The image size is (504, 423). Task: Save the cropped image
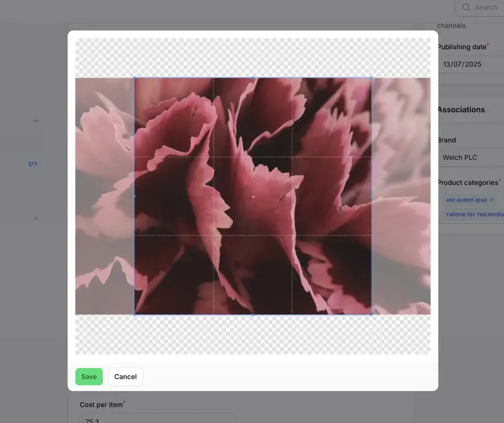point(89,376)
